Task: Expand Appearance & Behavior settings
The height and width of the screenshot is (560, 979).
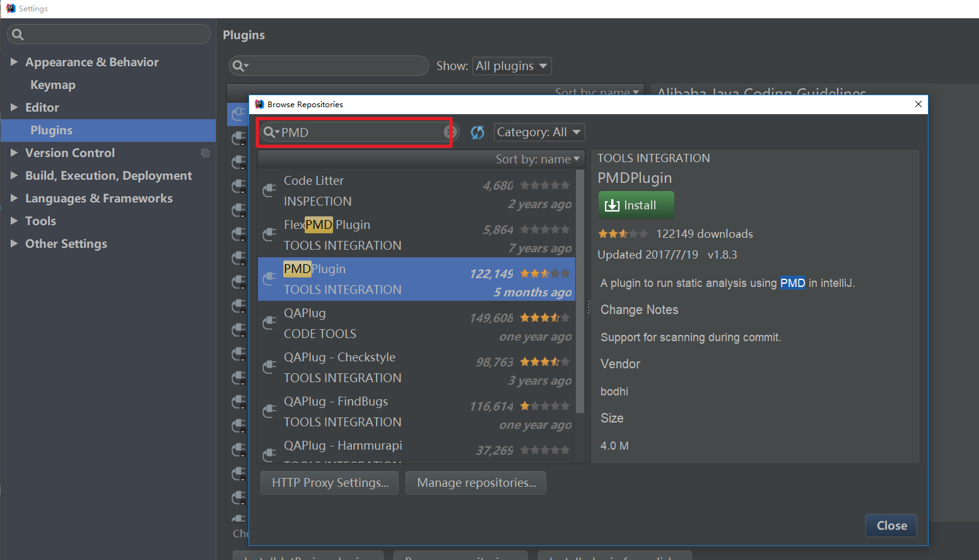Action: pyautogui.click(x=14, y=62)
